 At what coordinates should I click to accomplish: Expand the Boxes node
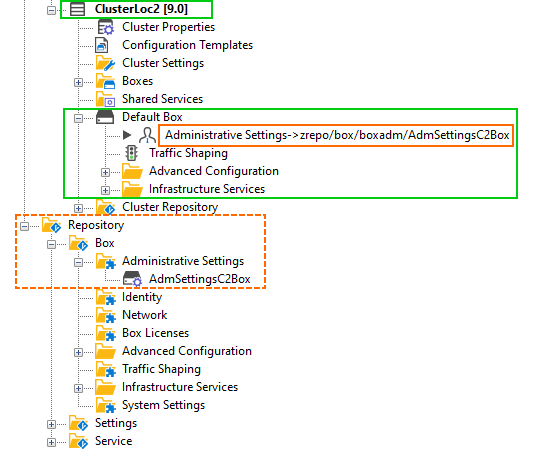point(79,82)
